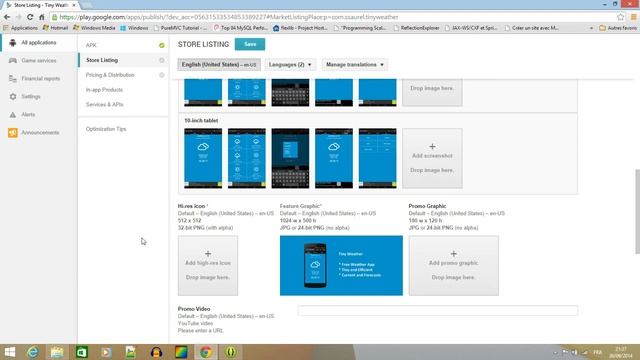Click the taskbar clock

[622, 352]
